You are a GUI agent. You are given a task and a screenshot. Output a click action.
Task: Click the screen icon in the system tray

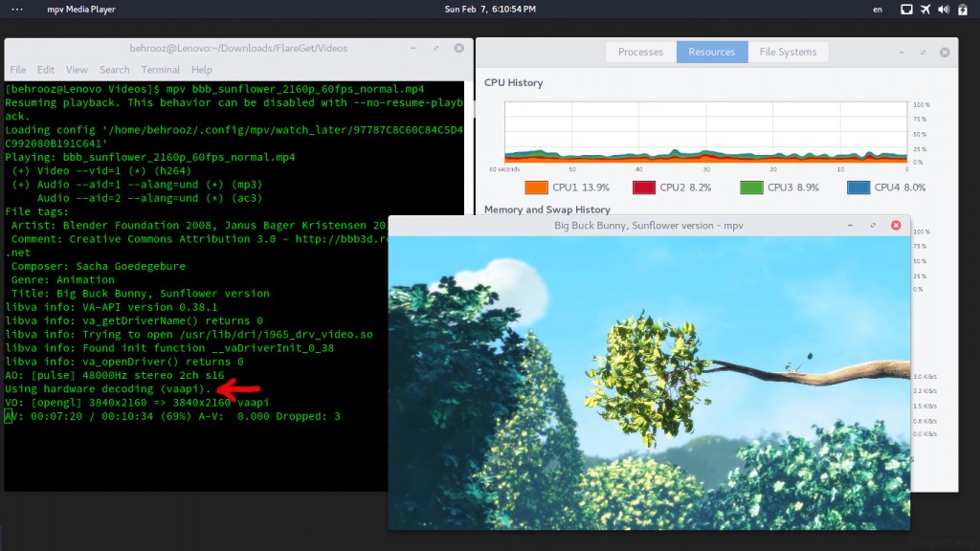[906, 10]
